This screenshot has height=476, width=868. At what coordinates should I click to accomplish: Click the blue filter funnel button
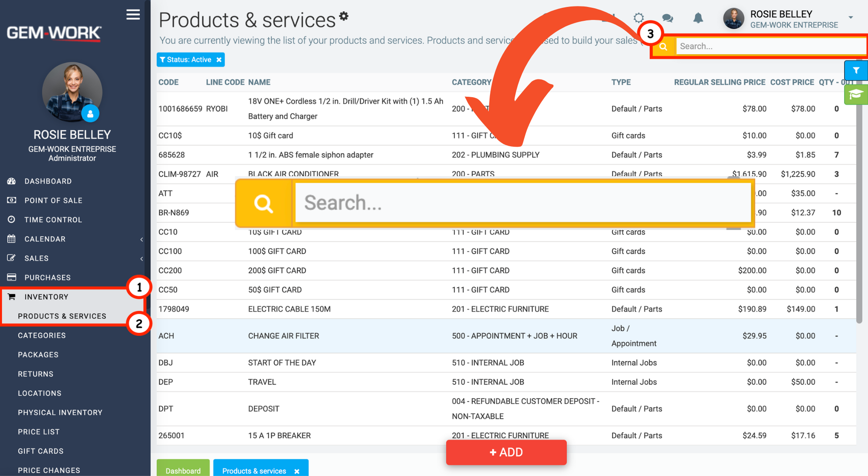click(856, 70)
